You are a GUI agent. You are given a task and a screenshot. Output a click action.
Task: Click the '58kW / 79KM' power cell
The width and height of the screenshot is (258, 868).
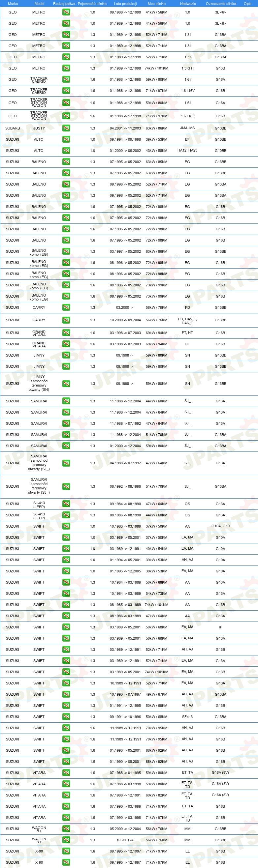tap(156, 307)
